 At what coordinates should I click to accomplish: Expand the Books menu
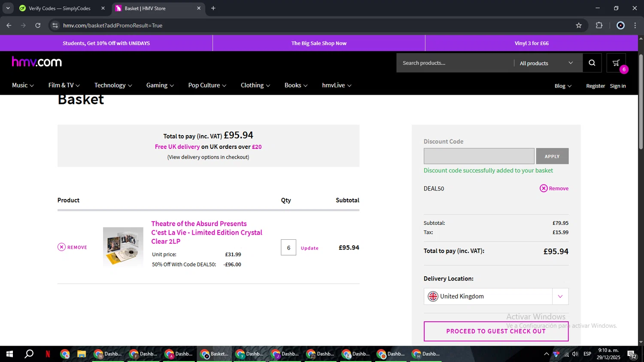pyautogui.click(x=296, y=85)
